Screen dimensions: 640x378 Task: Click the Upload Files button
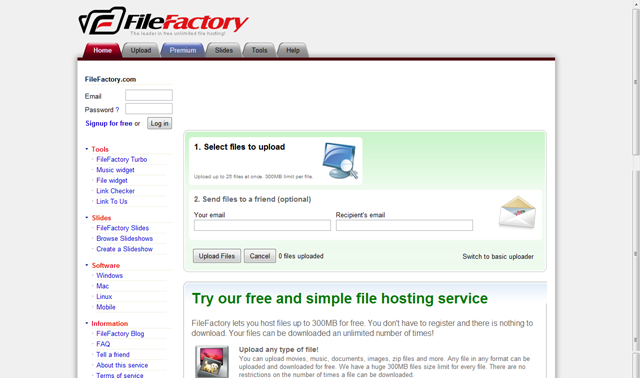click(217, 256)
